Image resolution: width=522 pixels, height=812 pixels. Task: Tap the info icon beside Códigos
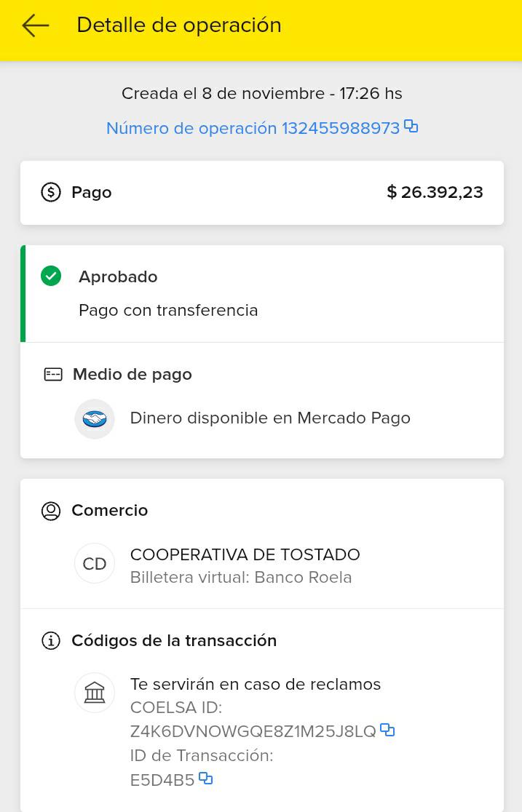[x=51, y=641]
